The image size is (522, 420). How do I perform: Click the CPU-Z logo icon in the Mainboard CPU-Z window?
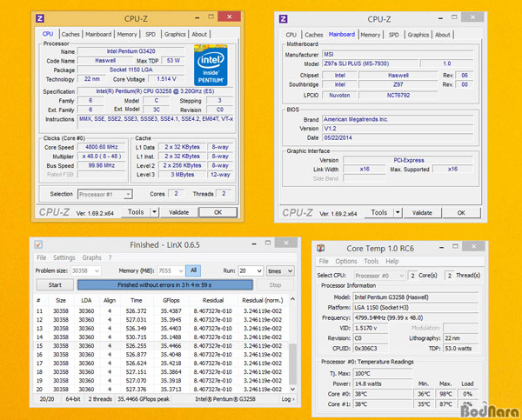(283, 19)
